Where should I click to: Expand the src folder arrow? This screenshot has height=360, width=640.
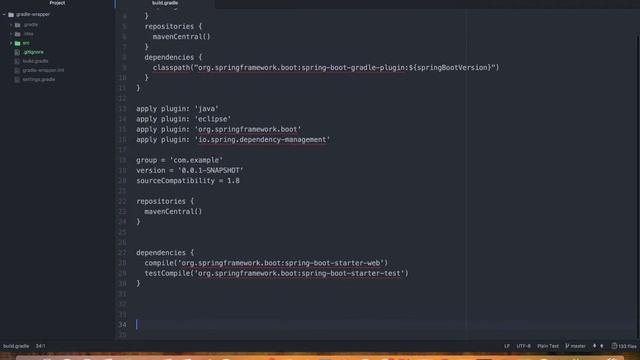click(x=11, y=43)
